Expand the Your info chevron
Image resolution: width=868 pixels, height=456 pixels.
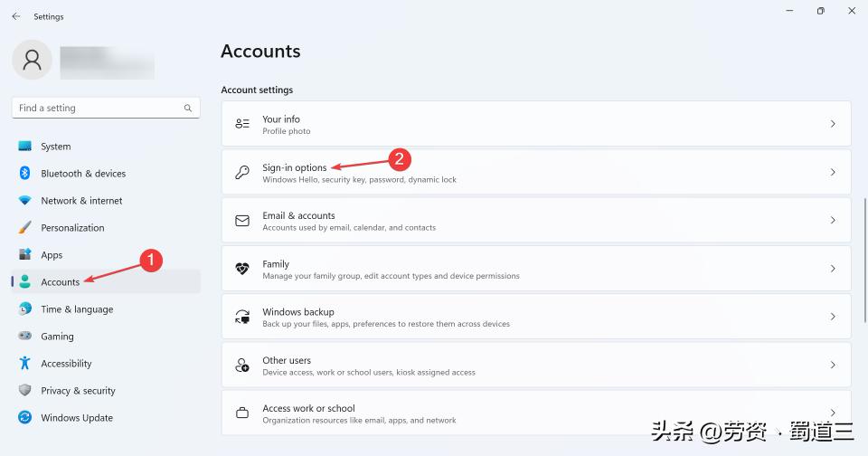point(833,124)
